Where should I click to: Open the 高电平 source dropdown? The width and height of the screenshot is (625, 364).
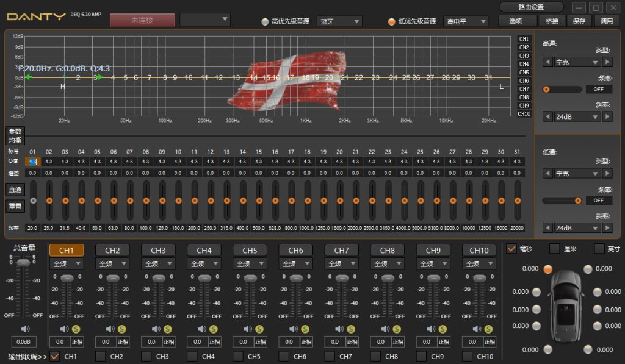[466, 21]
